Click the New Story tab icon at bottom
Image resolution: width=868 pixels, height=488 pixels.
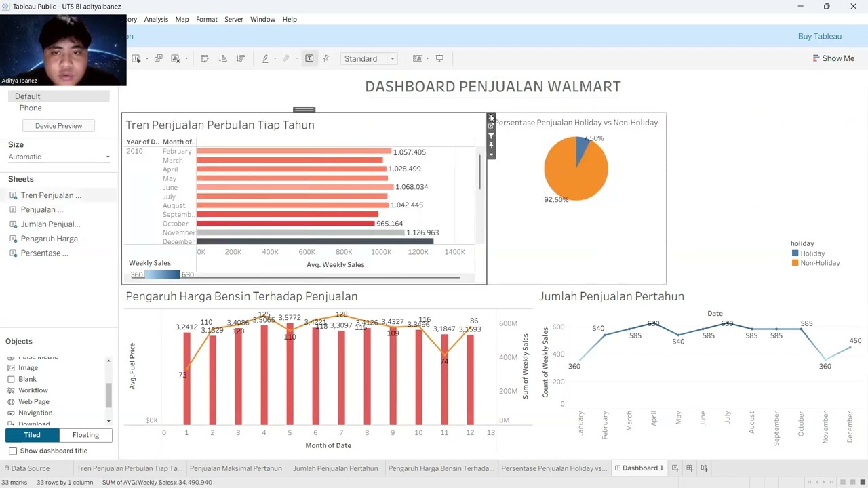coord(705,468)
